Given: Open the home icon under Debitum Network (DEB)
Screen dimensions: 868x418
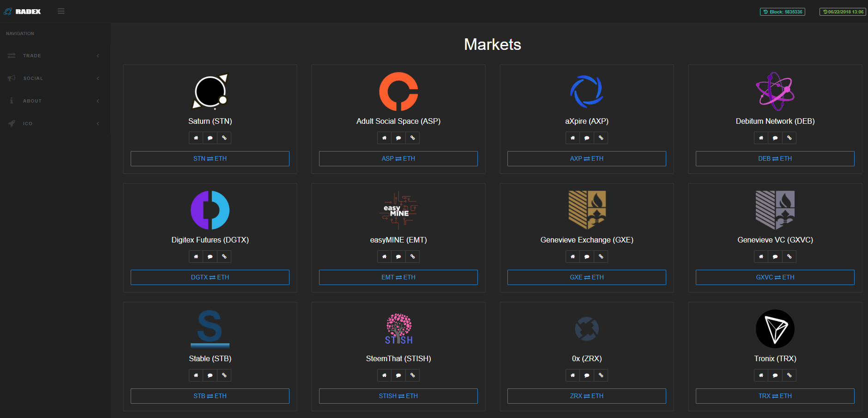Looking at the screenshot, I should pos(761,138).
